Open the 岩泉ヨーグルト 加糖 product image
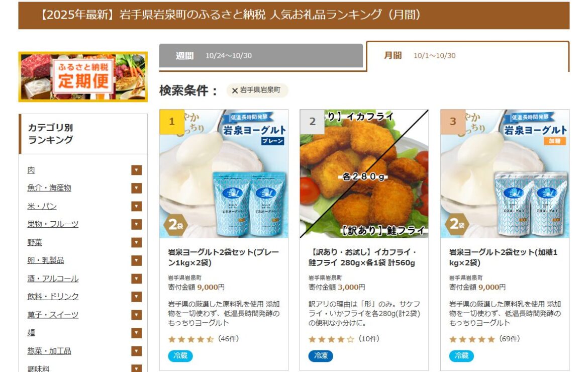Viewport: 588px width, 372px height. 505,173
